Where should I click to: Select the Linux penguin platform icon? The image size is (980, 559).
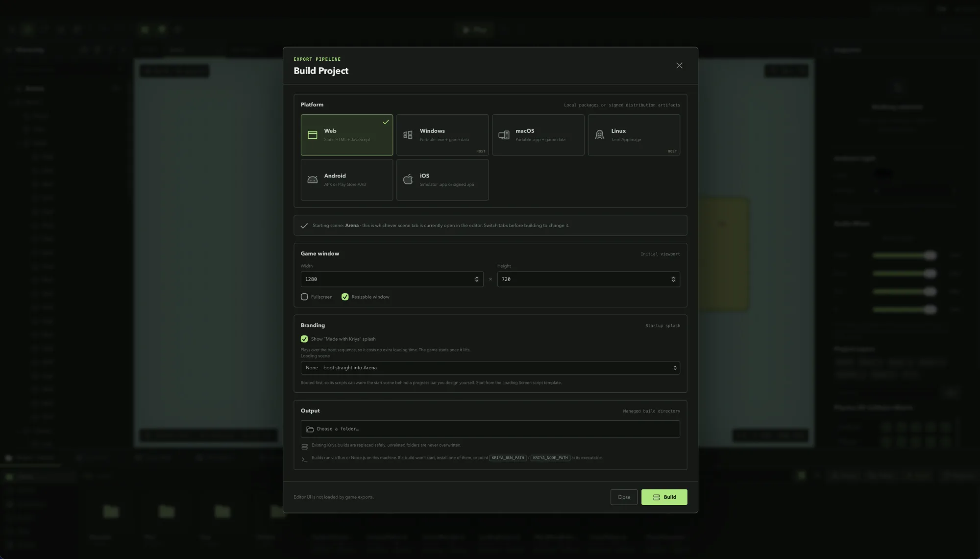point(599,135)
